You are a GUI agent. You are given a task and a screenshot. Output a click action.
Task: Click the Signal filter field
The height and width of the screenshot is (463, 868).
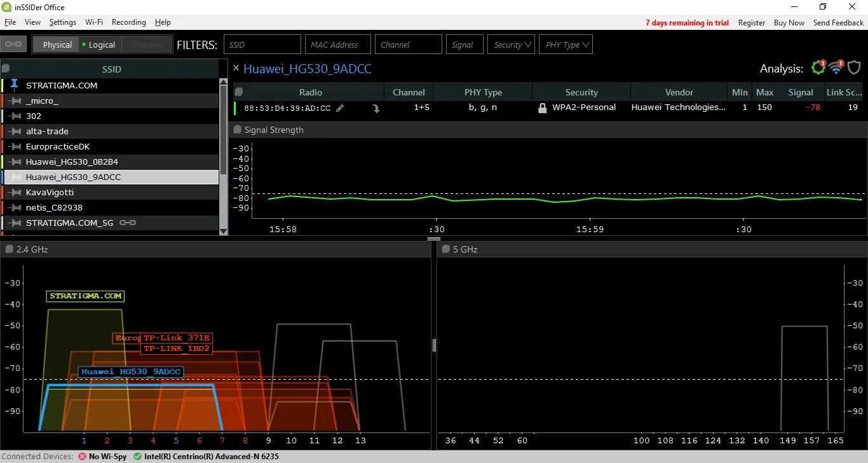(465, 45)
